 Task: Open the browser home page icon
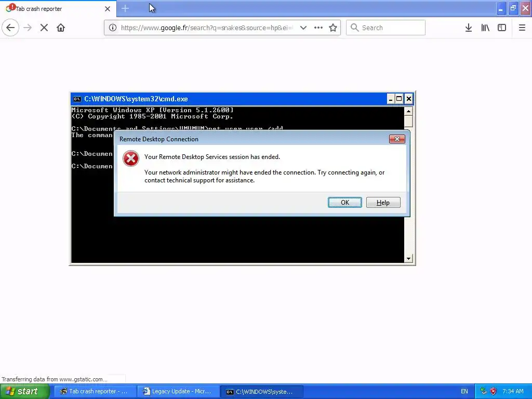[61, 28]
